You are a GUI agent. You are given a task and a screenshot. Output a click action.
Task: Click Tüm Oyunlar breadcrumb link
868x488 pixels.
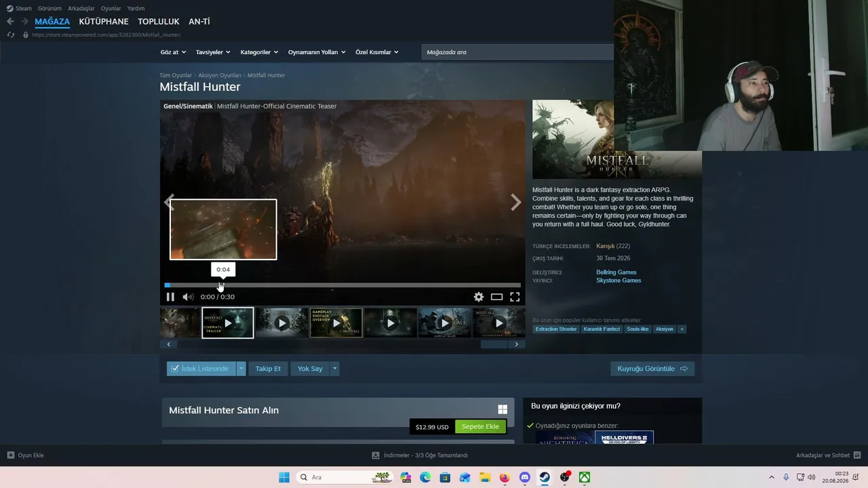pos(176,75)
